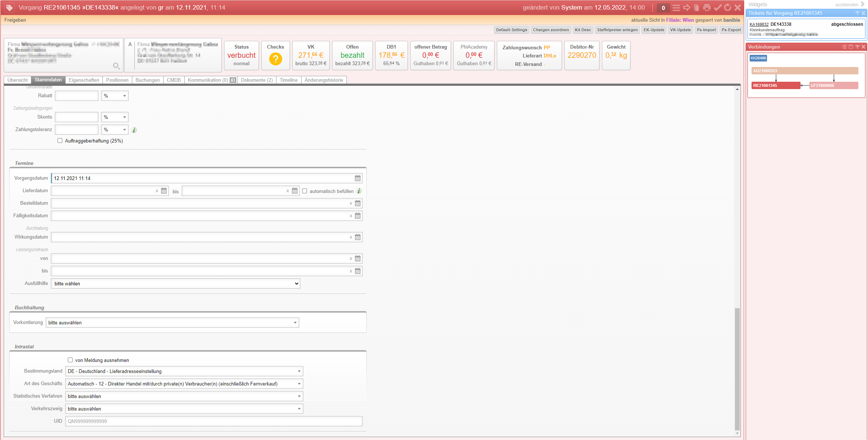This screenshot has width=868, height=440.
Task: Clear the Bestelldatum field with x icon
Action: tap(351, 203)
